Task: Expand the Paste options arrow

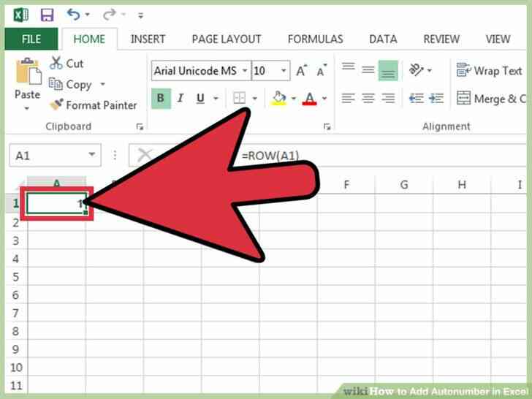Action: [27, 108]
